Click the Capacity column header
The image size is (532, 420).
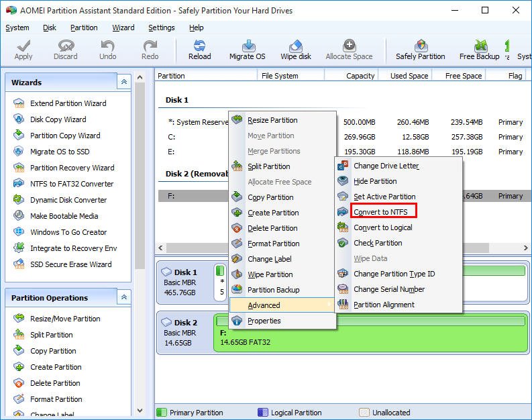click(x=352, y=76)
